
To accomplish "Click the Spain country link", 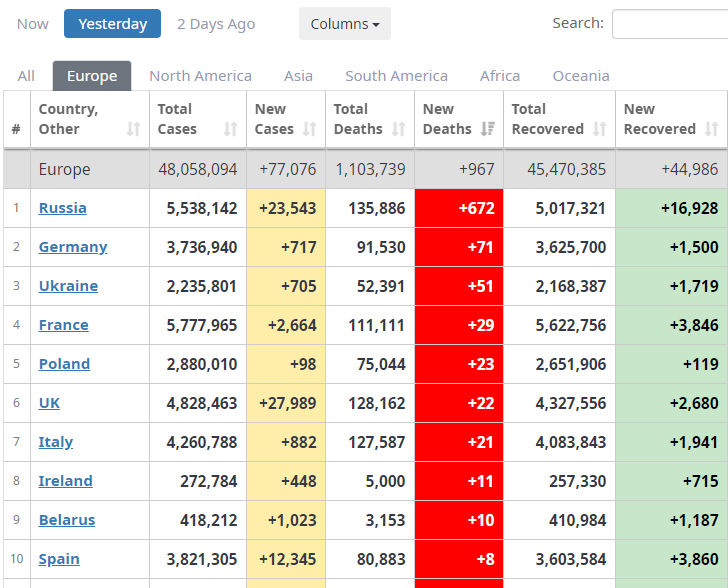I will click(x=59, y=559).
